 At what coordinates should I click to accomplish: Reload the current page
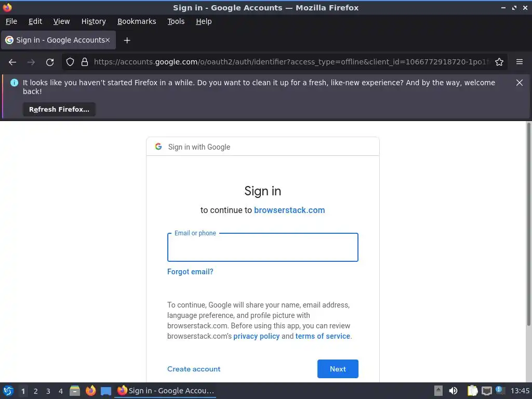(50, 62)
